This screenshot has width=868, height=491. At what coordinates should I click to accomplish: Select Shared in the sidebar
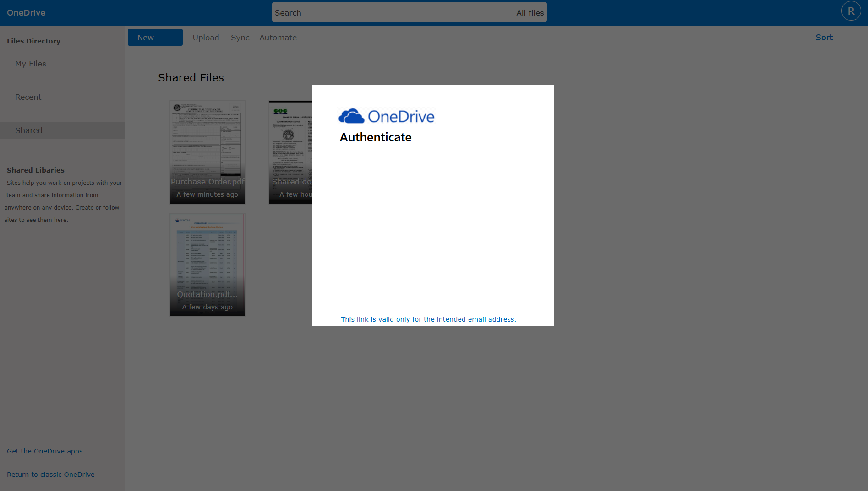point(29,130)
